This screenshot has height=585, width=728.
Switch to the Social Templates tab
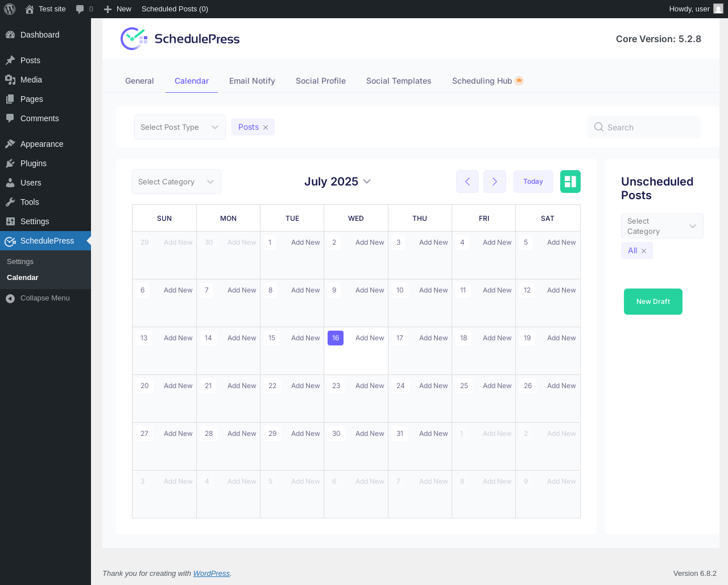coord(399,81)
